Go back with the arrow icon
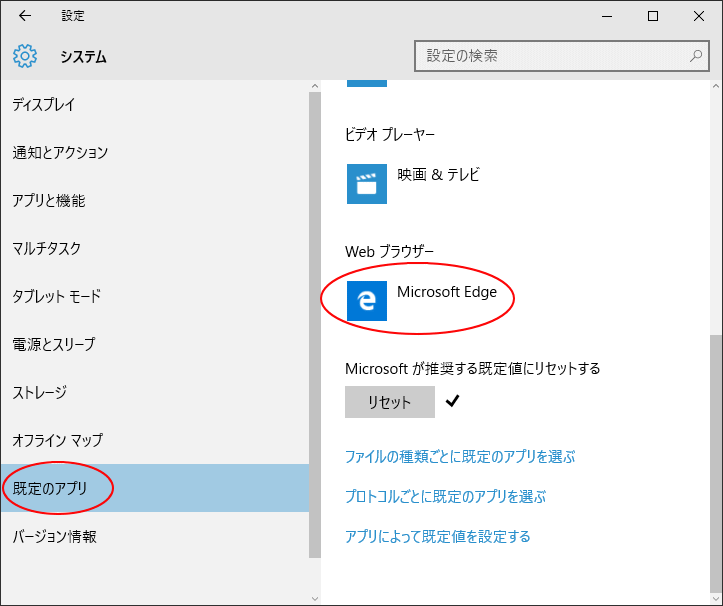The width and height of the screenshot is (723, 606). 24,16
